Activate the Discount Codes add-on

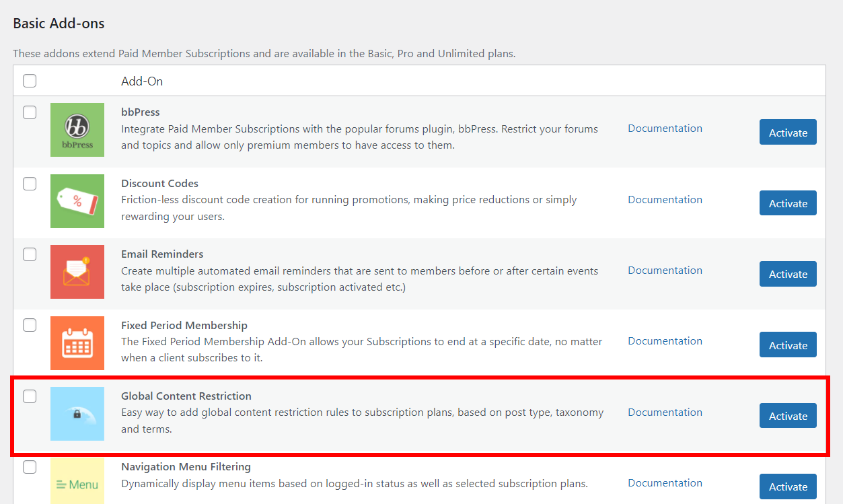(788, 203)
